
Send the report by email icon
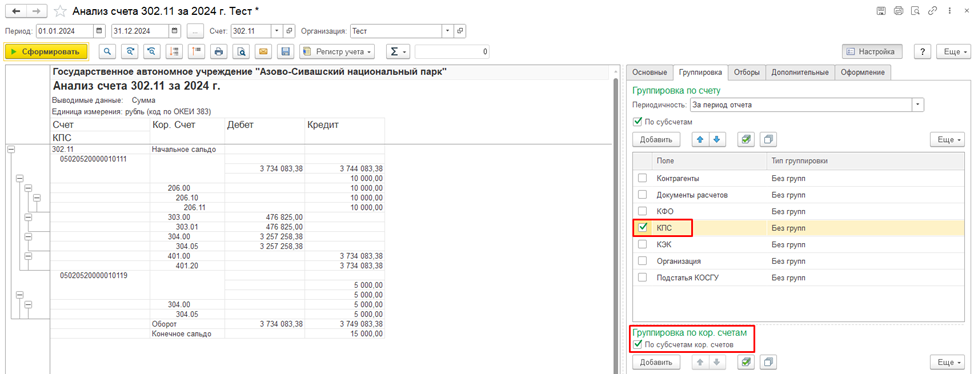click(x=263, y=51)
